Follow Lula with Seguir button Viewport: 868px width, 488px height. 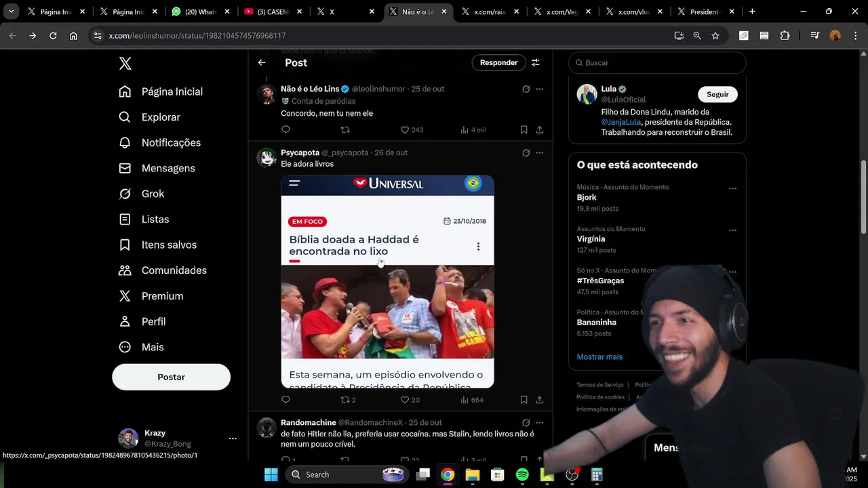click(717, 94)
